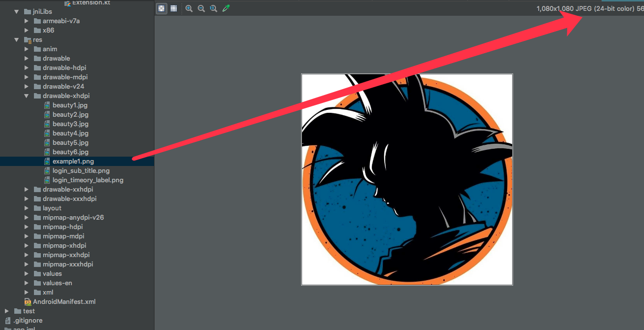Viewport: 644px width, 330px height.
Task: Select the beauty3.jpg file name
Action: (70, 124)
